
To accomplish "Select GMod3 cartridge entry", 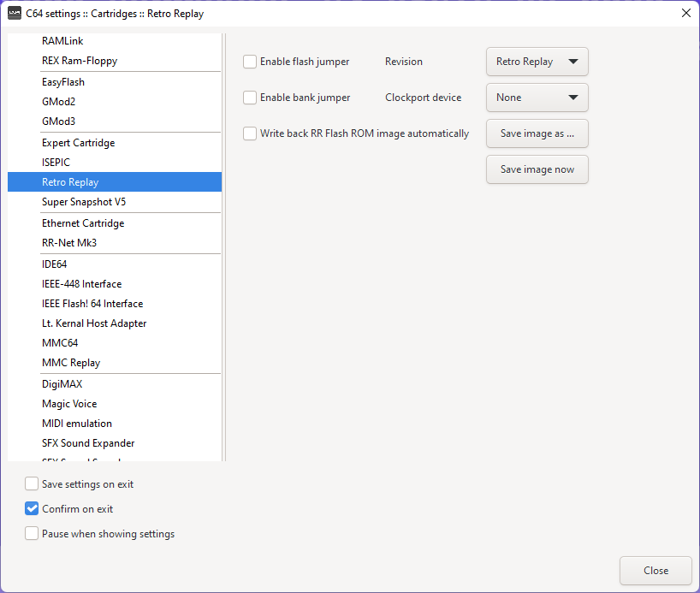I will pyautogui.click(x=115, y=122).
